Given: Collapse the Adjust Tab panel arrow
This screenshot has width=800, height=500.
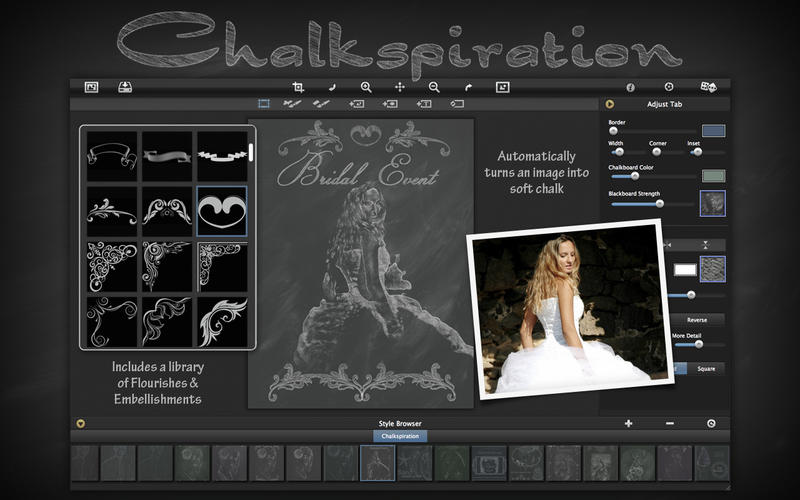Looking at the screenshot, I should point(609,103).
